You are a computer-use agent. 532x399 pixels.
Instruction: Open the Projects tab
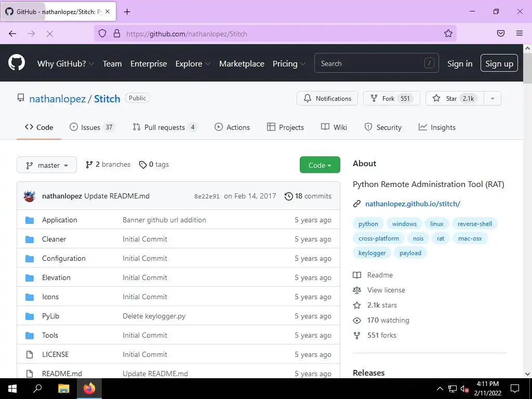coord(285,128)
